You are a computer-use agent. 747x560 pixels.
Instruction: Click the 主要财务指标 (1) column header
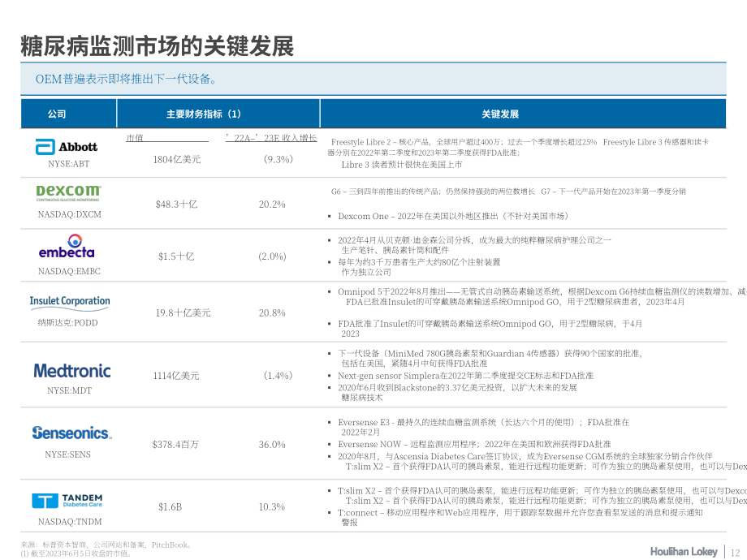[x=204, y=114]
